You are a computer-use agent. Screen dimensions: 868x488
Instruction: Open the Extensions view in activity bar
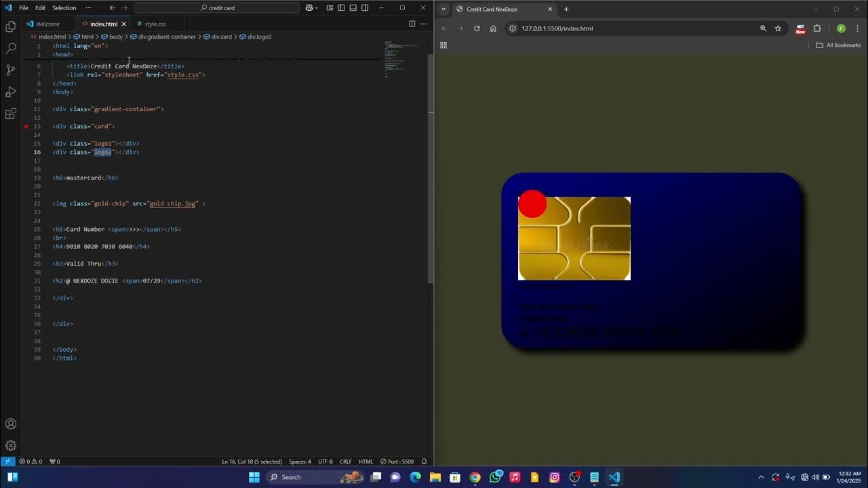pyautogui.click(x=11, y=113)
